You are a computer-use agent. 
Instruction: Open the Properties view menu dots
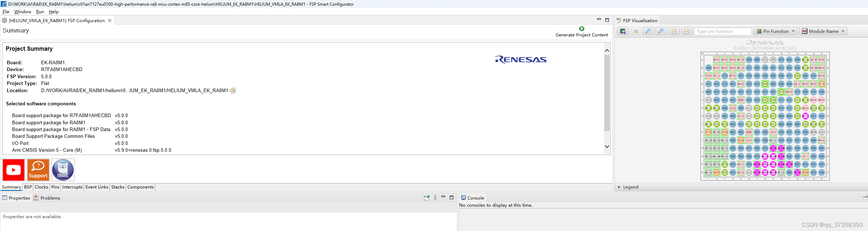tap(435, 198)
